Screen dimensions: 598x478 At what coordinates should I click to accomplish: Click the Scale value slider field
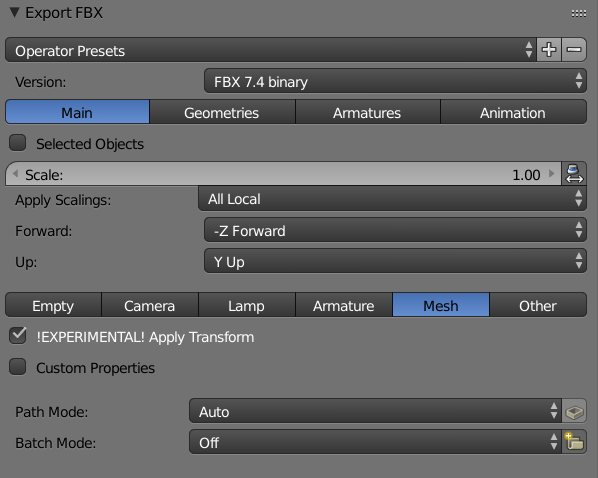coord(283,174)
